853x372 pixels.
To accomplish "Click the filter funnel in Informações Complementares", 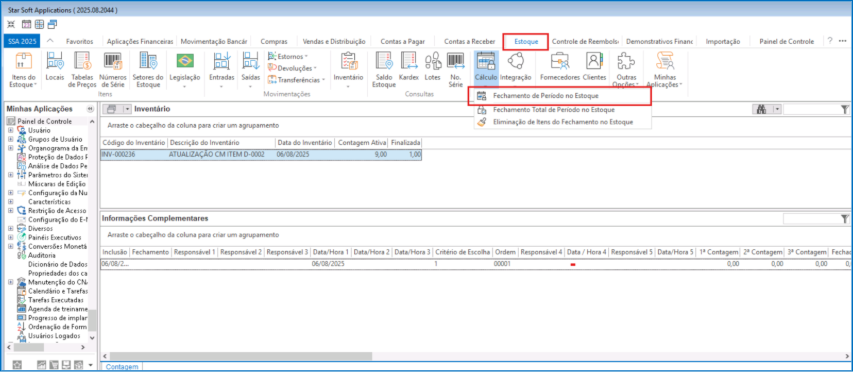I will (x=844, y=219).
